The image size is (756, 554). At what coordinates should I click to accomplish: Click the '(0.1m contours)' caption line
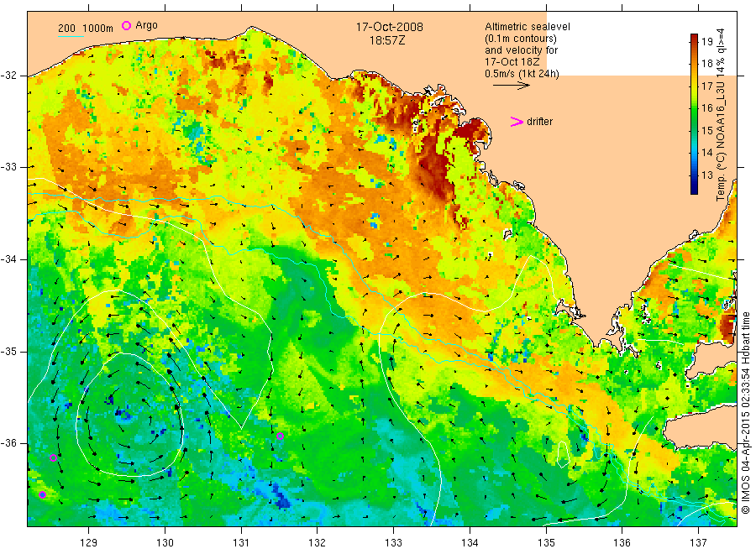pyautogui.click(x=521, y=39)
